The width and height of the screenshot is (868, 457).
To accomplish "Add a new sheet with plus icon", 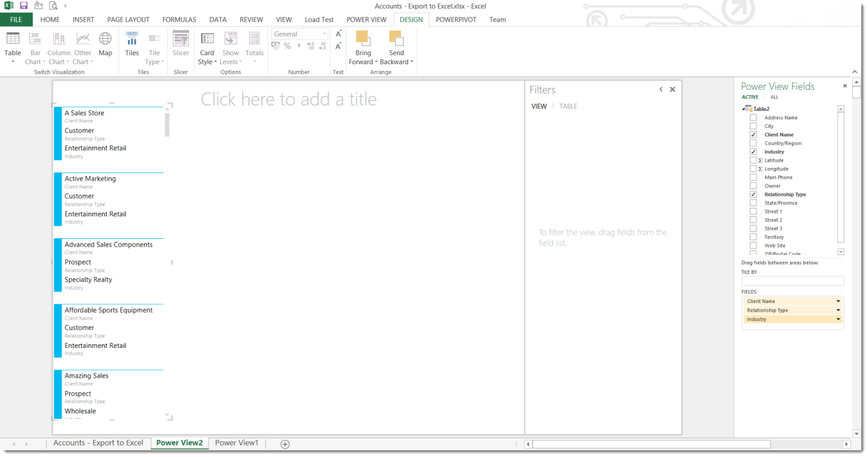I will tap(285, 444).
